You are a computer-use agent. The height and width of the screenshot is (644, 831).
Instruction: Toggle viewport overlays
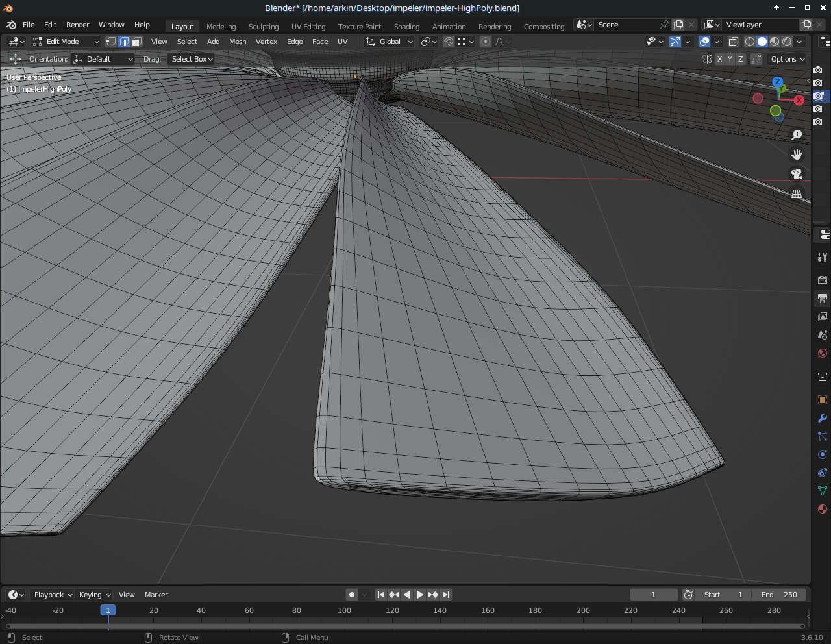click(704, 42)
